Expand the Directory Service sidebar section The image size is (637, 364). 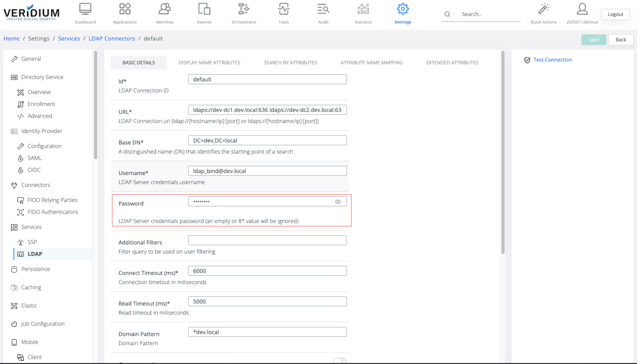42,77
